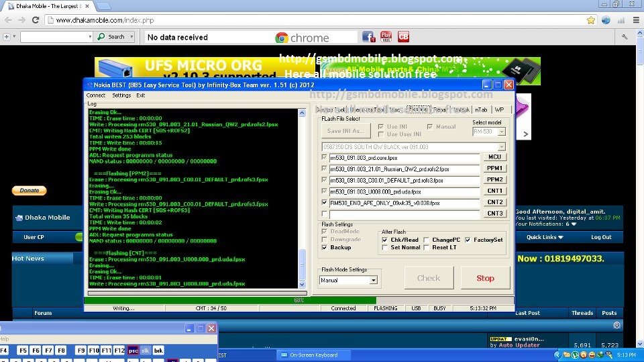Image resolution: width=644 pixels, height=362 pixels.
Task: Click the Chrome address bar URL
Action: point(105,20)
